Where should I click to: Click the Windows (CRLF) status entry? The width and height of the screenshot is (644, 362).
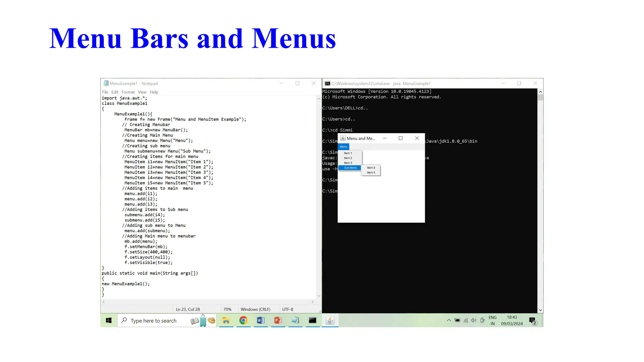[x=255, y=309]
